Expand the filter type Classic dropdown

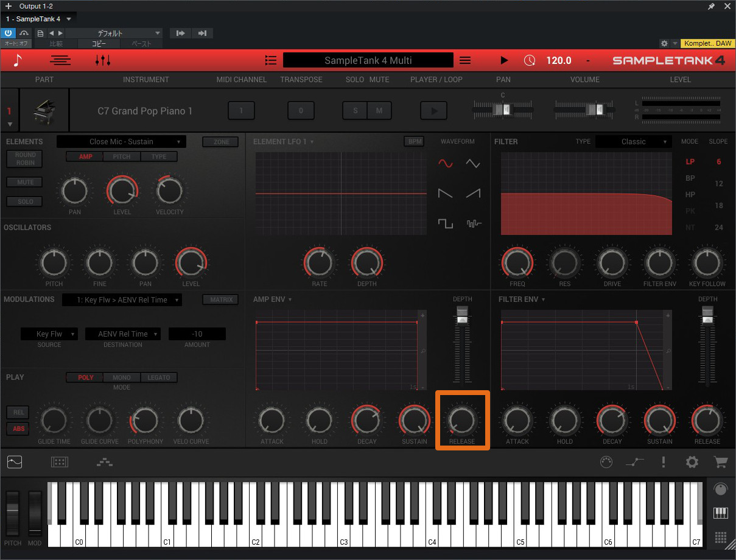634,142
